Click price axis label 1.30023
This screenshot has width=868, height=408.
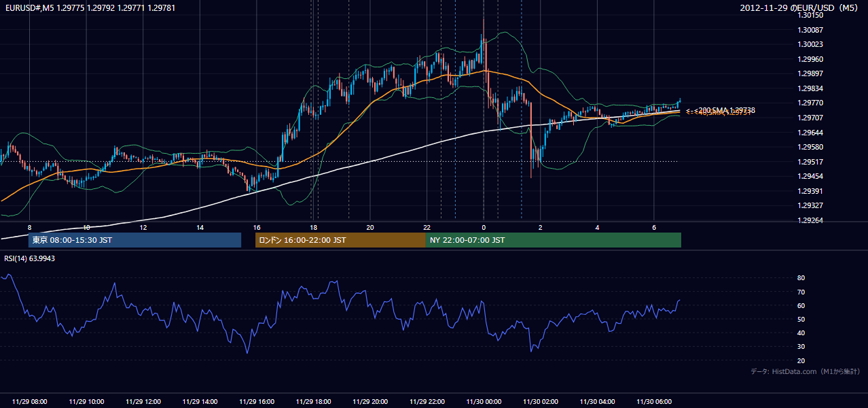point(810,44)
